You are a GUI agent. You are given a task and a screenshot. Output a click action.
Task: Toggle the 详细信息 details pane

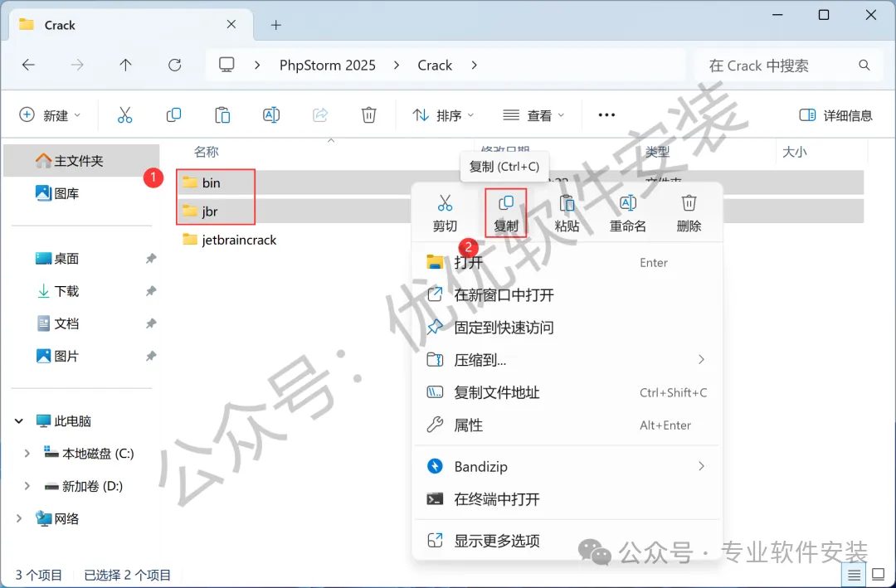[x=835, y=115]
